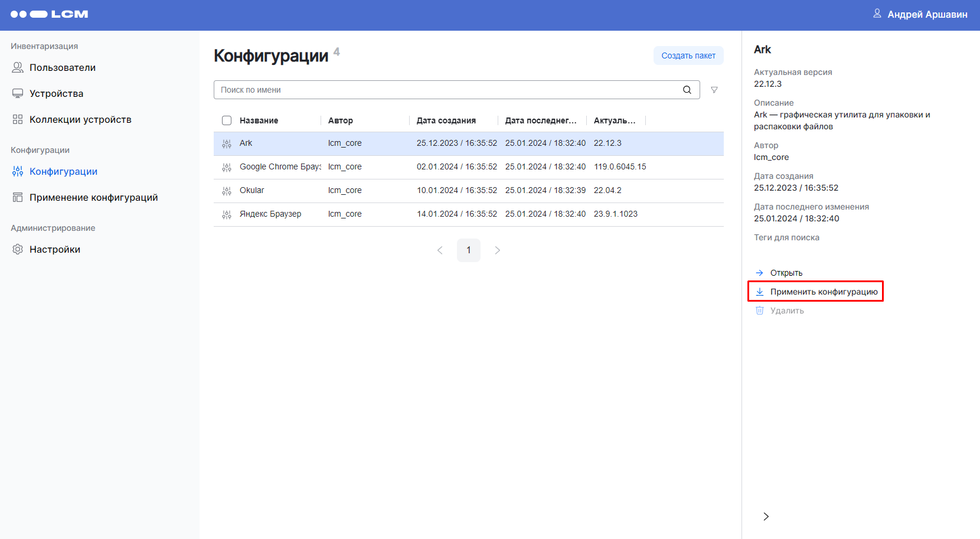Collapse the details panel with bottom chevron
The width and height of the screenshot is (980, 539).
[x=766, y=517]
